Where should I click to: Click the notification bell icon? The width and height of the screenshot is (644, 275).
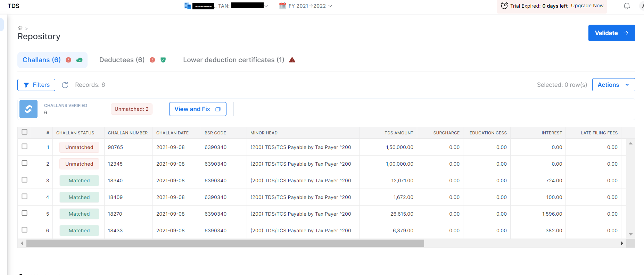pyautogui.click(x=627, y=6)
